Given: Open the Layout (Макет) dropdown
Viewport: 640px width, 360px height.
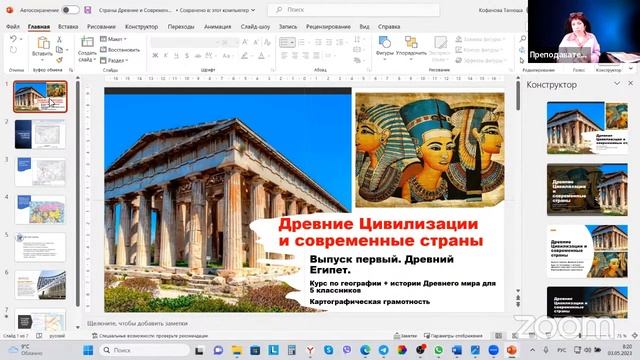Looking at the screenshot, I should (113, 39).
